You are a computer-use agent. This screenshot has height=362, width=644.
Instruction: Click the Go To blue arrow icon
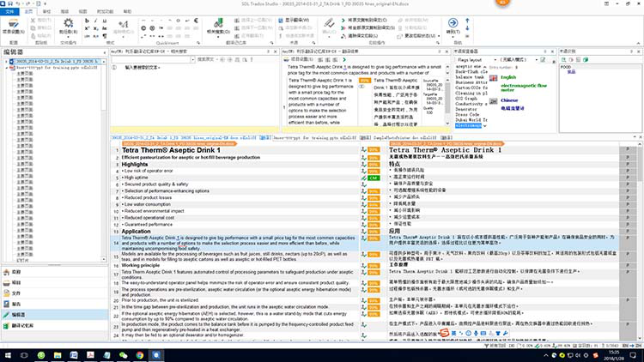click(453, 23)
